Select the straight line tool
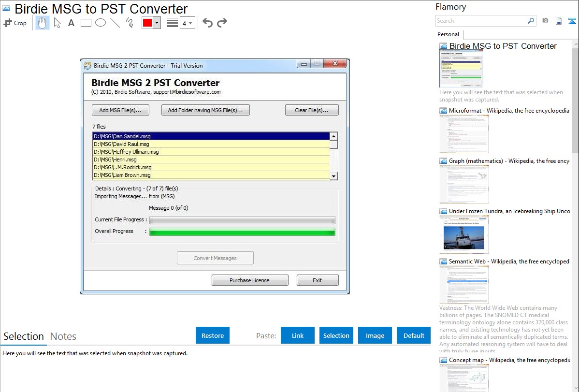The image size is (579, 392). pos(115,23)
